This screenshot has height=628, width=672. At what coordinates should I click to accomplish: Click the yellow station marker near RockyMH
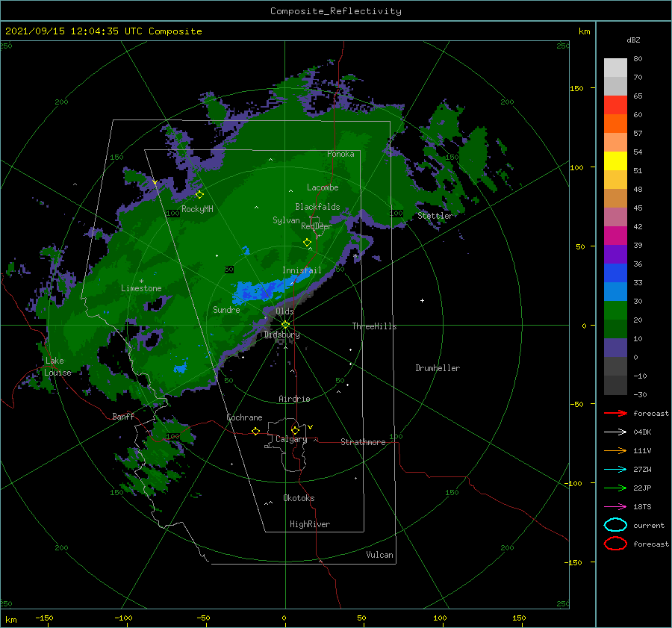pos(199,195)
